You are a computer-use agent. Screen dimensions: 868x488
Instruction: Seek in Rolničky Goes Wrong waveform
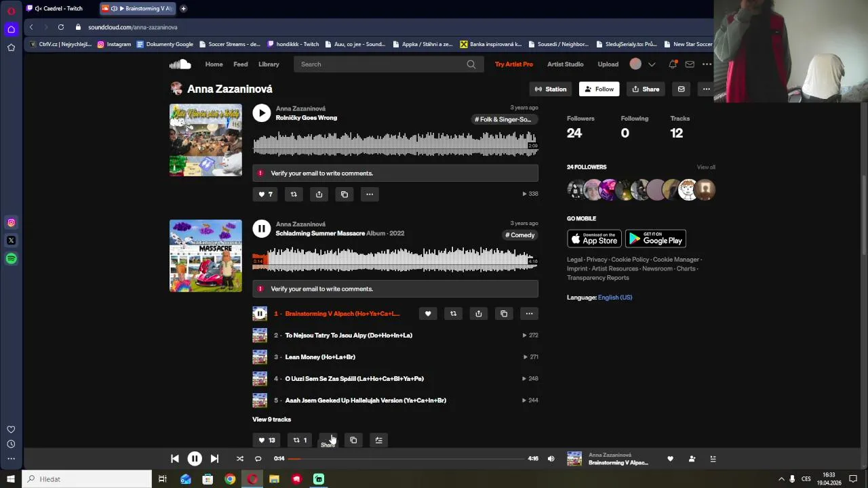pyautogui.click(x=395, y=144)
